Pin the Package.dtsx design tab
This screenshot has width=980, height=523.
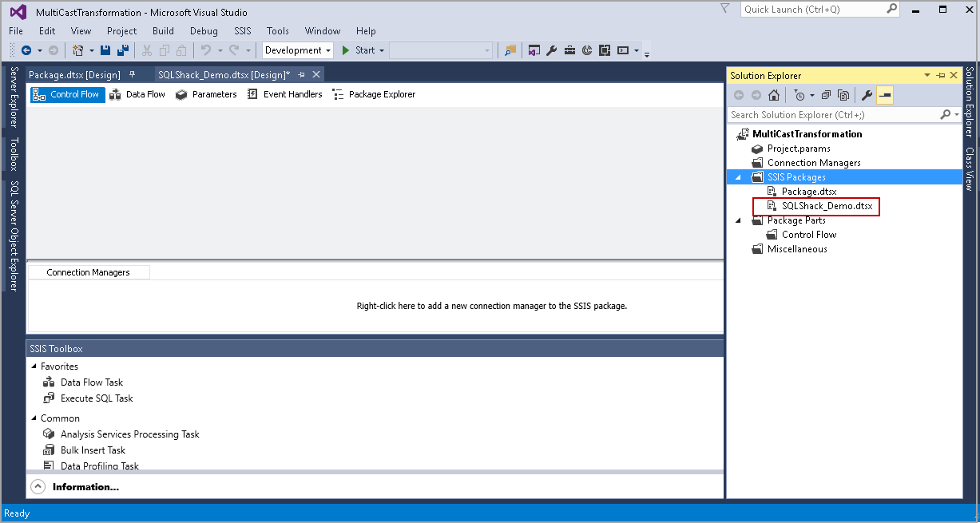(133, 73)
